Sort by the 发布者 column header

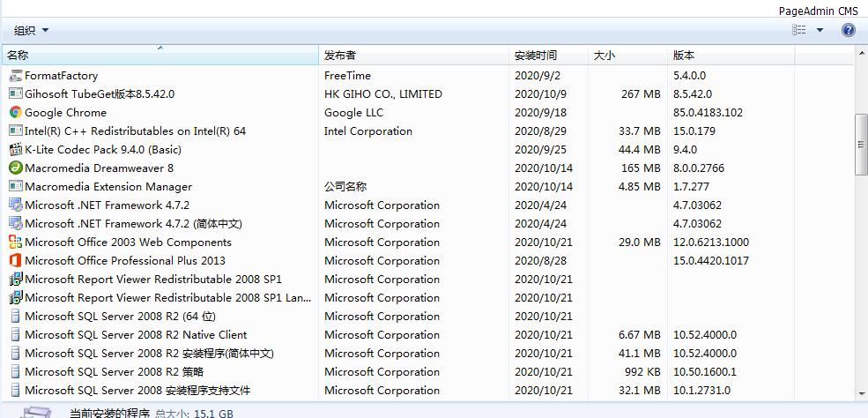tap(413, 56)
